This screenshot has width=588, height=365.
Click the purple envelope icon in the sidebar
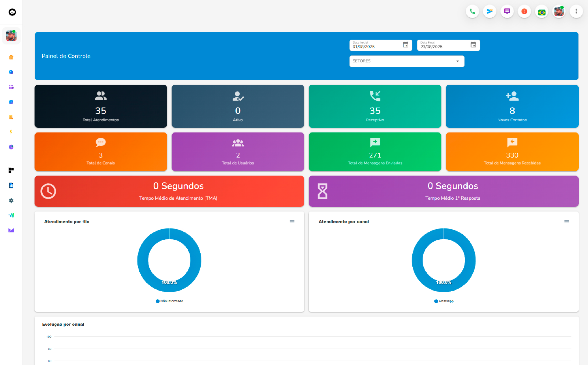11,231
